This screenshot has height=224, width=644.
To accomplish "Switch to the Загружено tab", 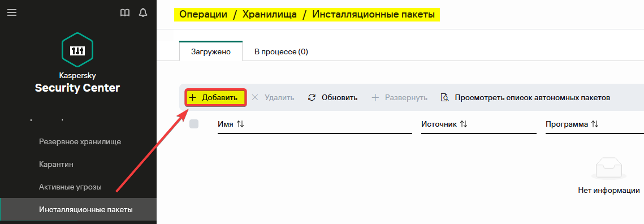I will 211,52.
